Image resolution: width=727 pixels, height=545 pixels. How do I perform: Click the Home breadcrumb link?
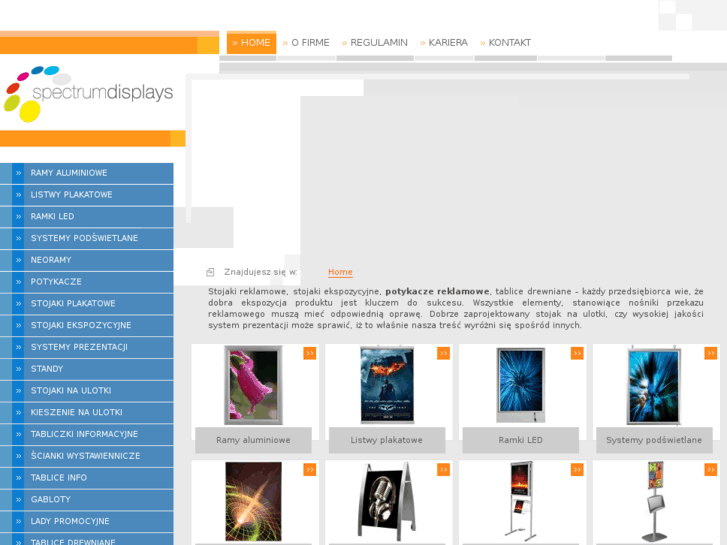tap(340, 272)
